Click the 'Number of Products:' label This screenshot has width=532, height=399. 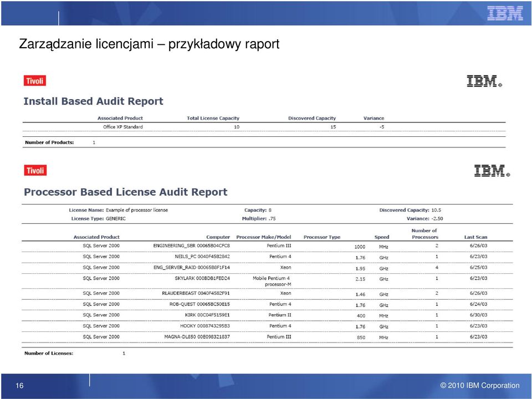[x=49, y=142]
